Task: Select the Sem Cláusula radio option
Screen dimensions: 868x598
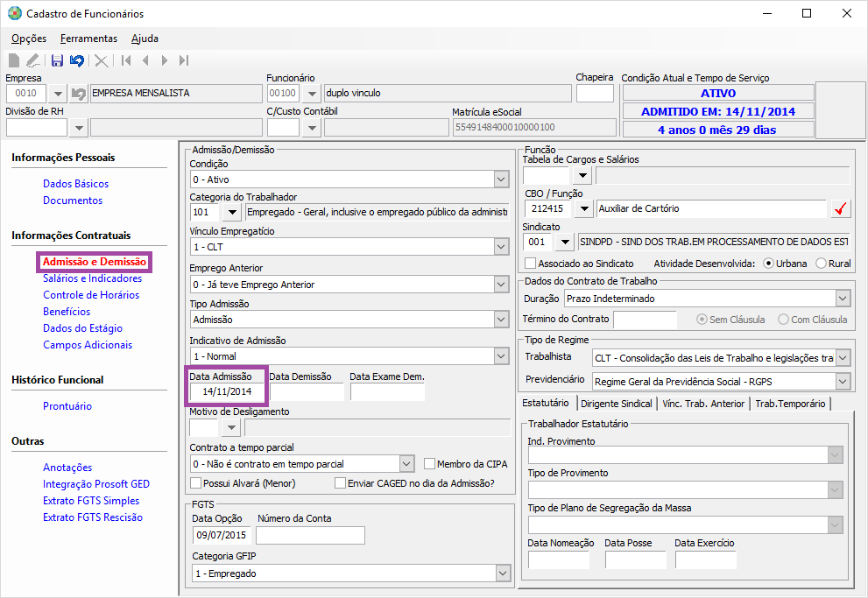Action: pyautogui.click(x=702, y=320)
